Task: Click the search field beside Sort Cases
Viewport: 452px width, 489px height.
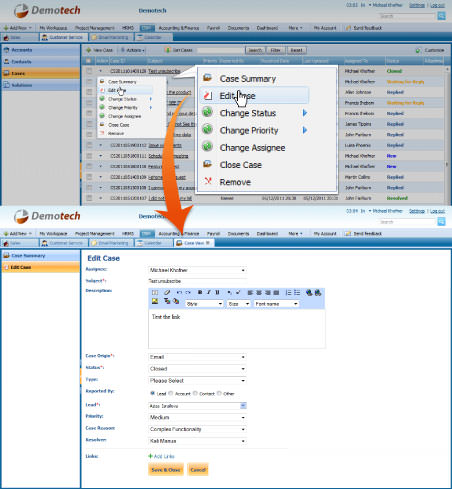Action: pos(220,50)
